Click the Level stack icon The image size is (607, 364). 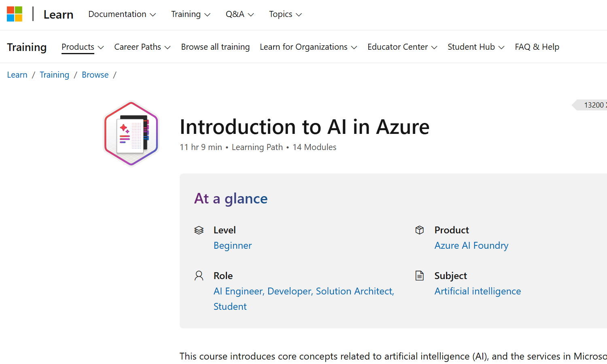199,230
